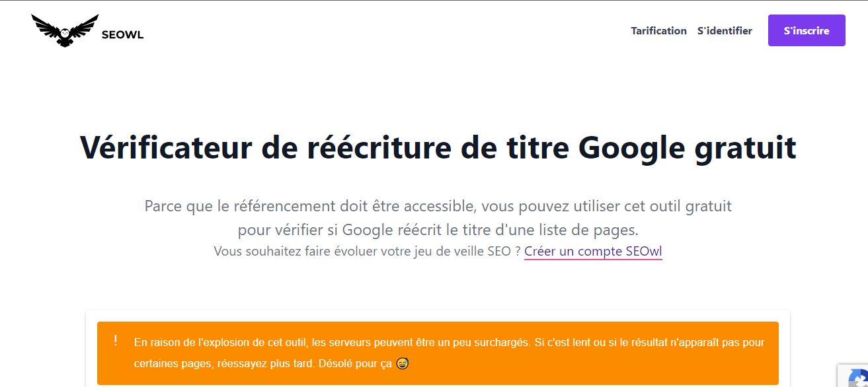
Task: Open the Tarification page
Action: pos(658,30)
